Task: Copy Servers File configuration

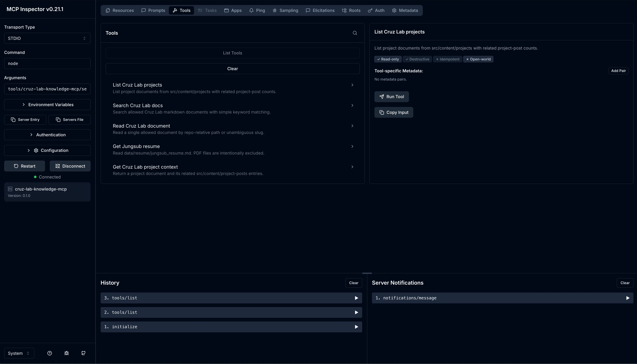Action: click(x=69, y=120)
